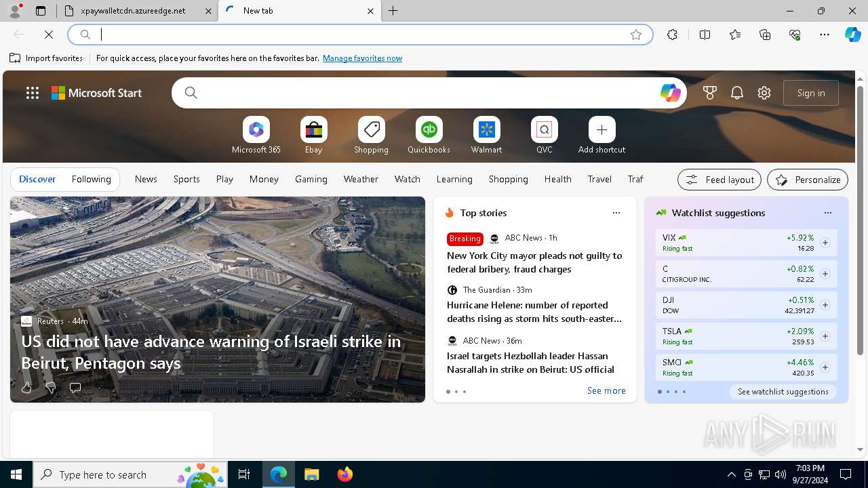The width and height of the screenshot is (868, 488).
Task: Click the page vertical scrollbar
Action: click(861, 220)
